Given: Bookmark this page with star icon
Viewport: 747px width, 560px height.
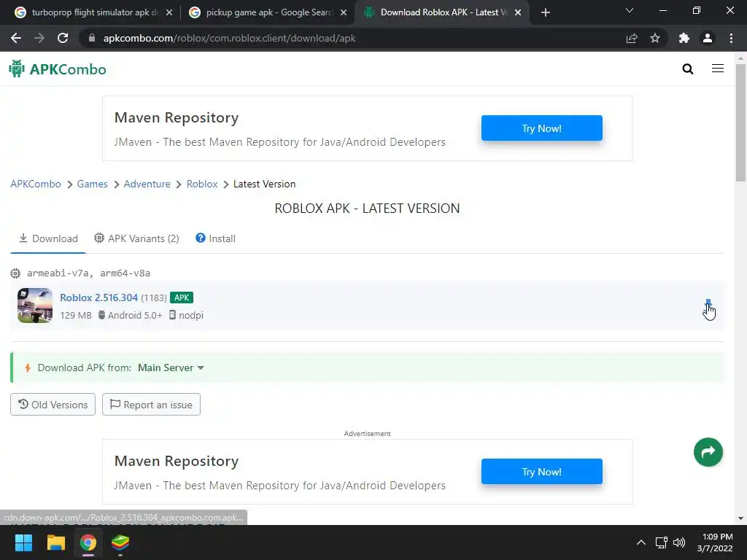Looking at the screenshot, I should pos(655,38).
